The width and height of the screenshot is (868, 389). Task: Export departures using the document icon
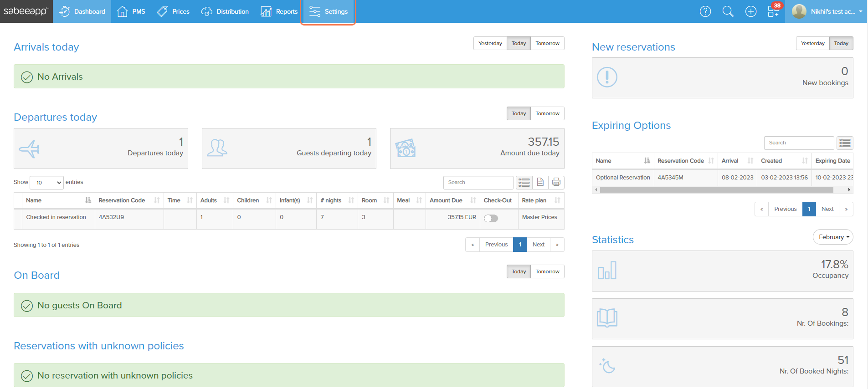(540, 182)
